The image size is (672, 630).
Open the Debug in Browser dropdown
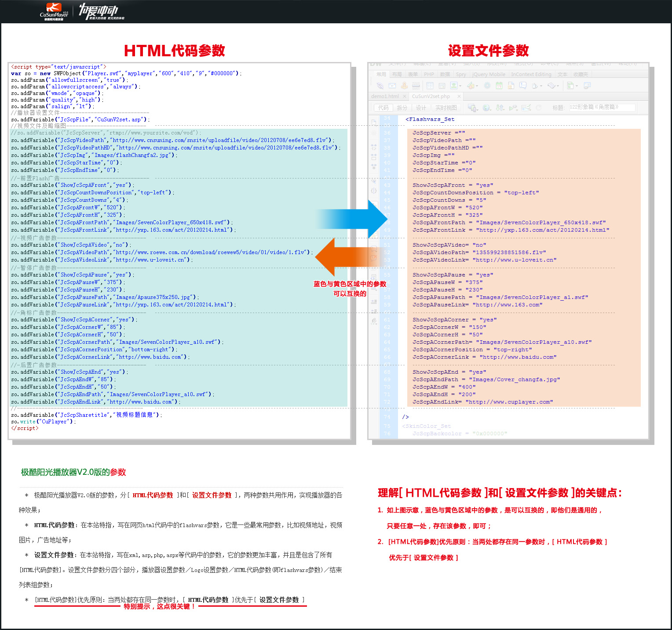(x=513, y=108)
